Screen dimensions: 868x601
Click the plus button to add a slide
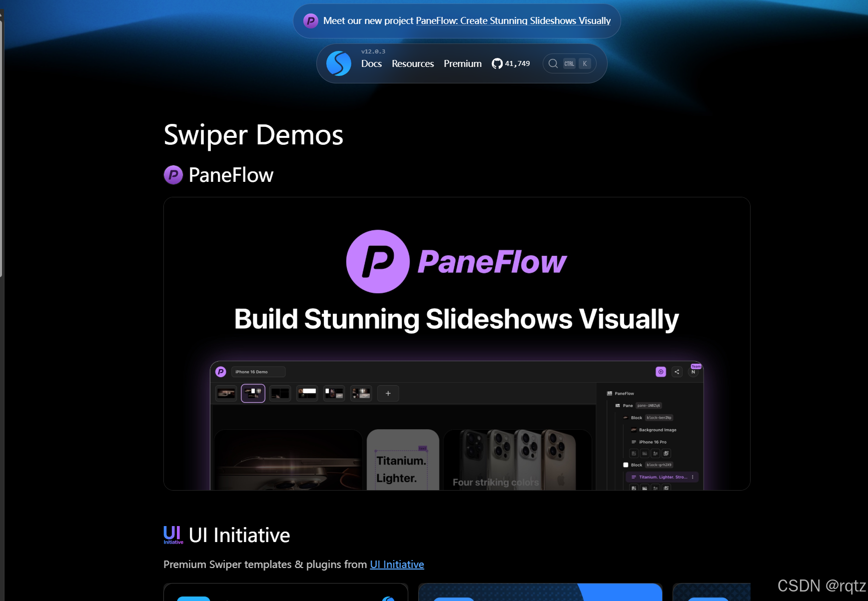pos(388,393)
